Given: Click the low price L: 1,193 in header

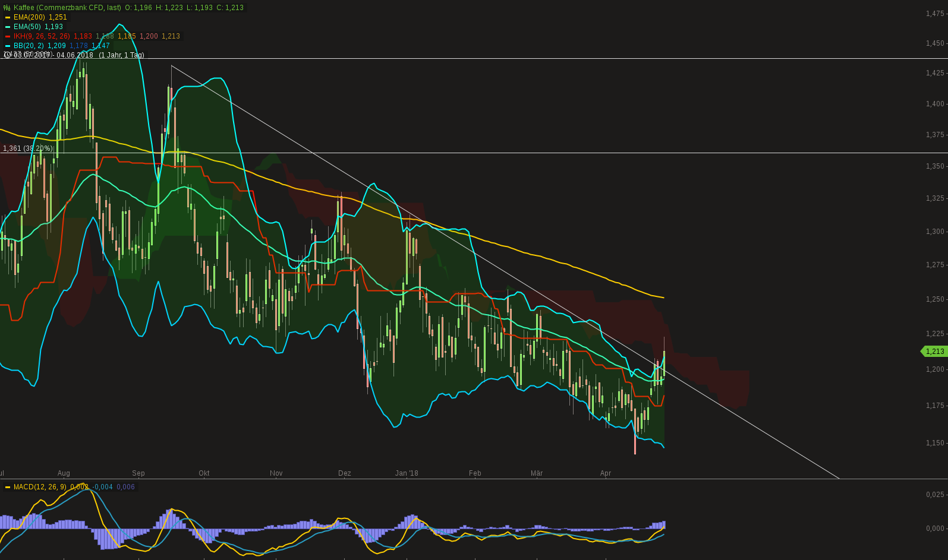Looking at the screenshot, I should tap(200, 8).
